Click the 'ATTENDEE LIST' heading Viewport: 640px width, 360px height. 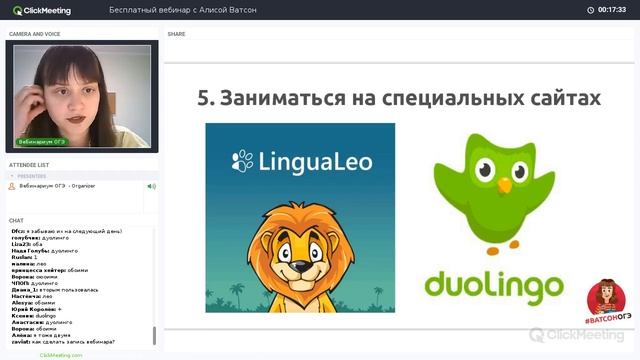click(x=29, y=165)
